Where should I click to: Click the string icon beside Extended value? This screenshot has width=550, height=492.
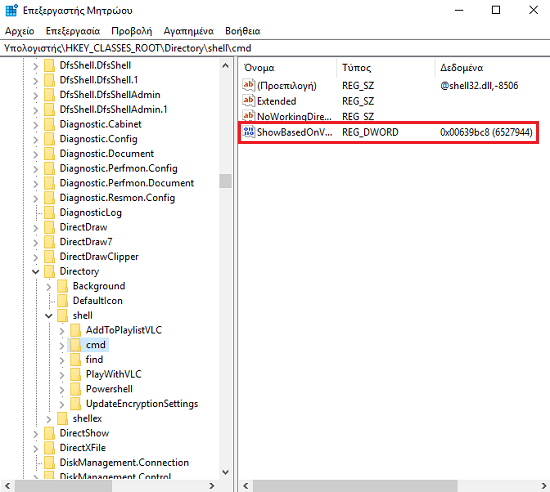[249, 101]
